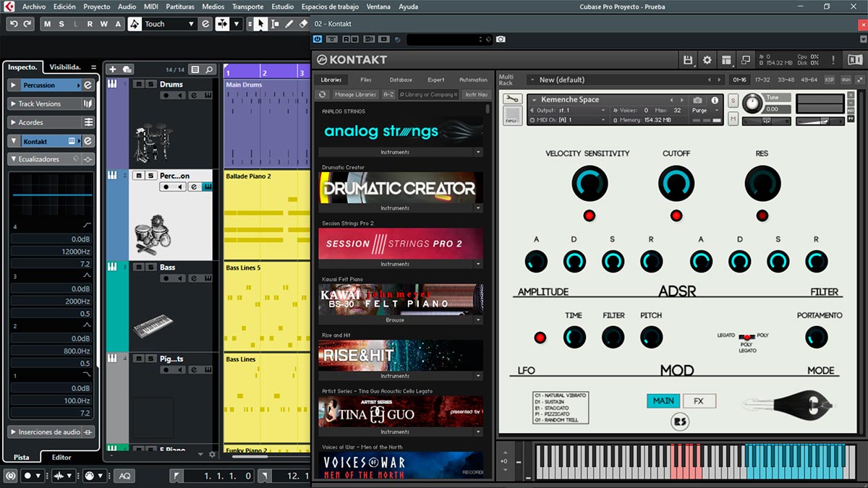Click the Instr Nav button
Image resolution: width=868 pixels, height=488 pixels.
(476, 95)
